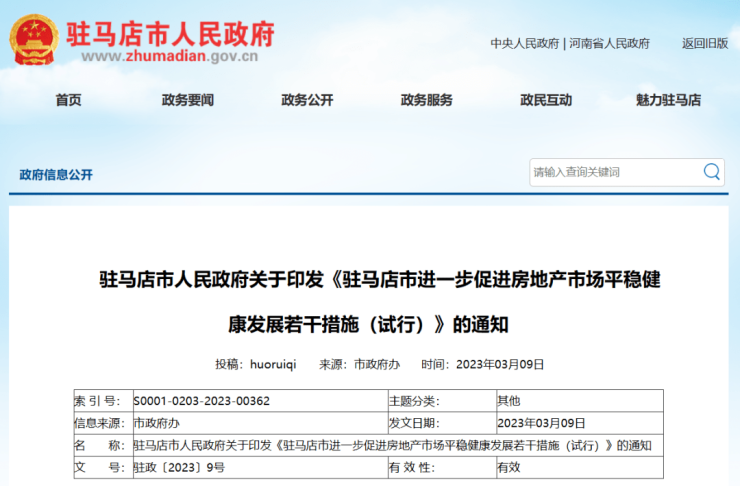Click the 驻马店市人民政府 site title
The height and width of the screenshot is (486, 740).
tap(170, 33)
